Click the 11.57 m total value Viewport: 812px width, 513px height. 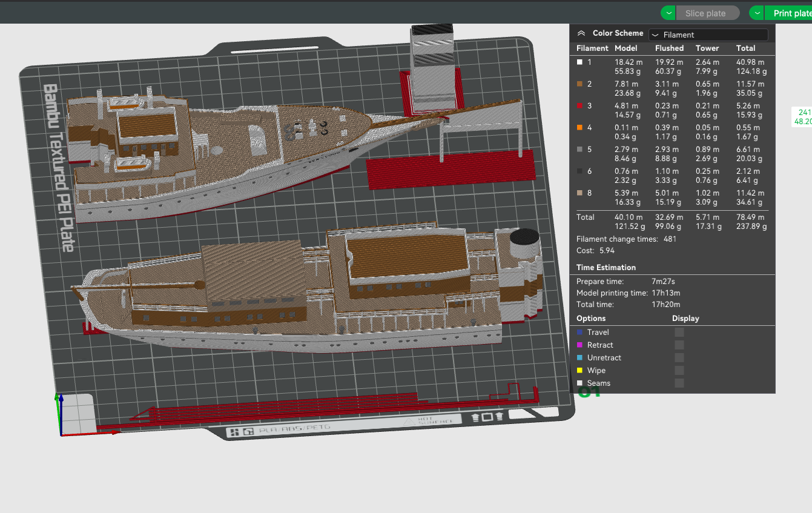pos(750,84)
